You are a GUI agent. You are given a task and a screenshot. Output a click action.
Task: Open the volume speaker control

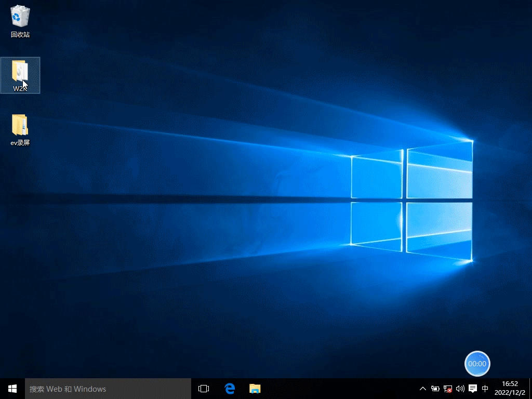click(x=460, y=389)
